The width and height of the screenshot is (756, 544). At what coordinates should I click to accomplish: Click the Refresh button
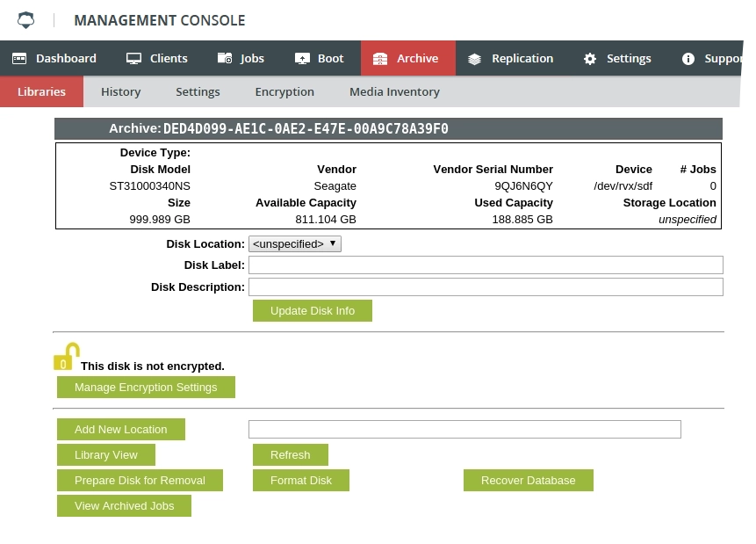(291, 454)
